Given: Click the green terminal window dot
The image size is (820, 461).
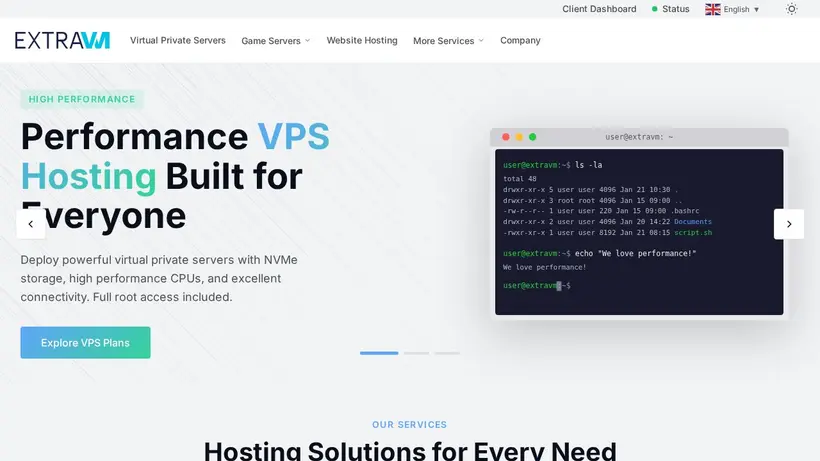Looking at the screenshot, I should [532, 137].
